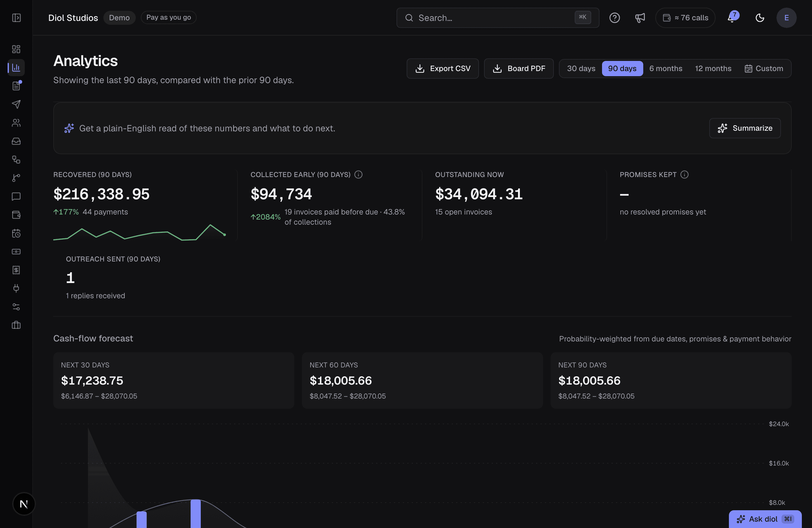Show info for Promises Kept metric
The width and height of the screenshot is (812, 528).
coord(684,175)
